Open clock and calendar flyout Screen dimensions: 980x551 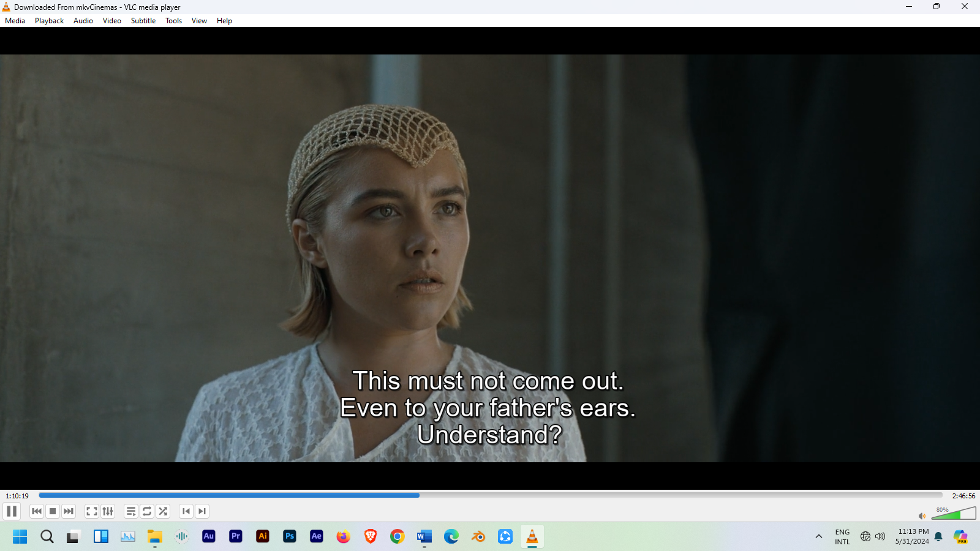[912, 536]
